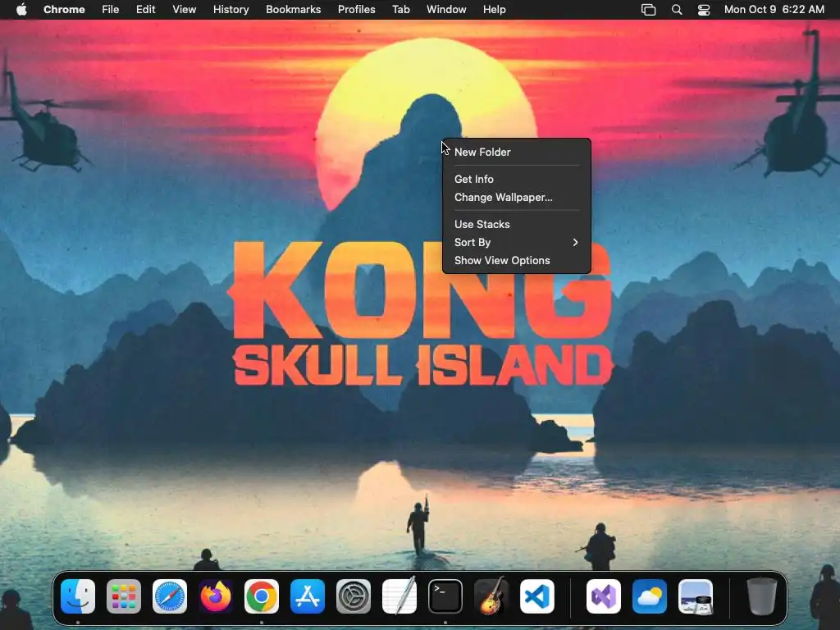Open the Trash in the Dock
840x630 pixels.
[762, 596]
